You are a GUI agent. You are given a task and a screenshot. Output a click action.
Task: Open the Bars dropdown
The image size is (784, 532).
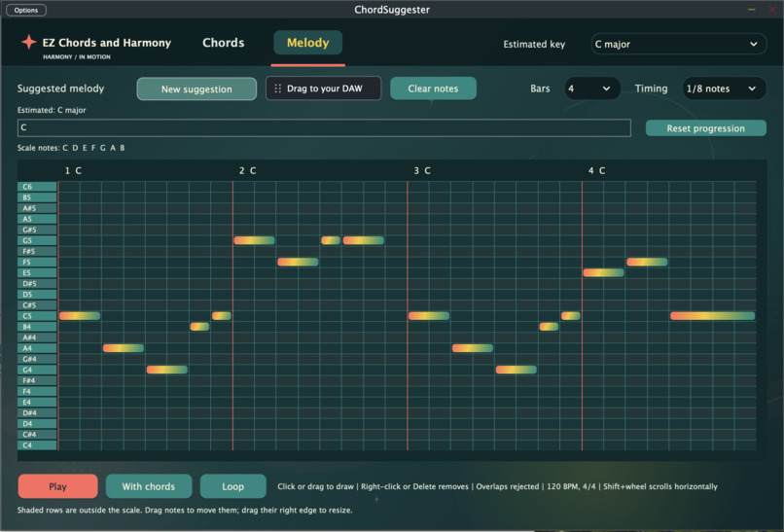[591, 89]
